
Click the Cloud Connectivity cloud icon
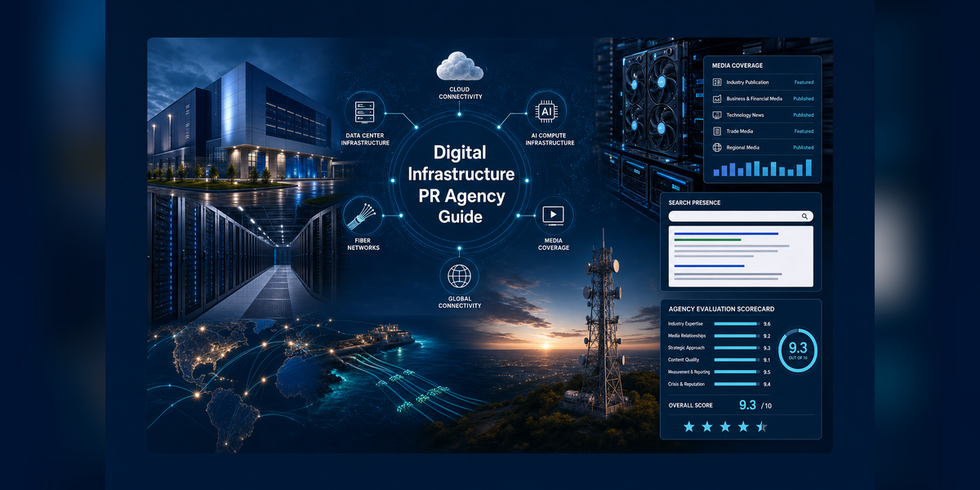coord(461,65)
